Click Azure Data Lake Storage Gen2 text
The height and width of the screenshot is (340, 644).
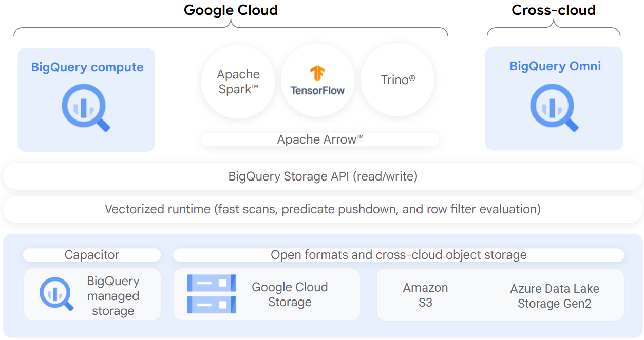554,296
